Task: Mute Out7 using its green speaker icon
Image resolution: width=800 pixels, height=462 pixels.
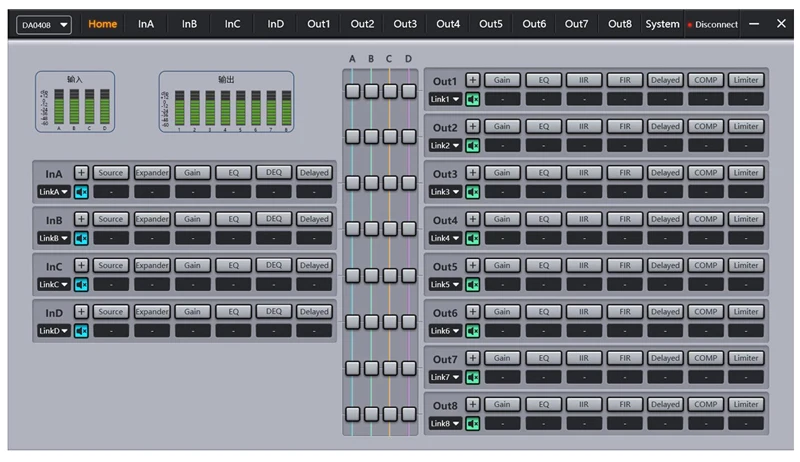Action: pyautogui.click(x=472, y=377)
